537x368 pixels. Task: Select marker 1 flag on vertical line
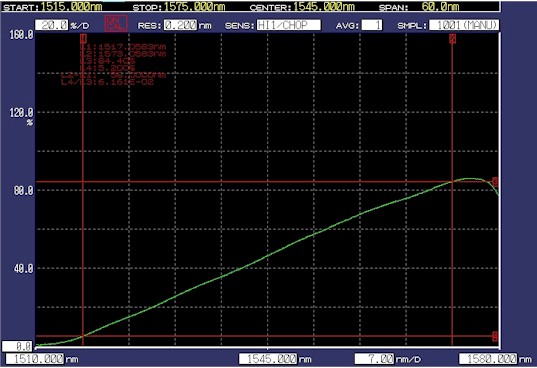pos(83,38)
